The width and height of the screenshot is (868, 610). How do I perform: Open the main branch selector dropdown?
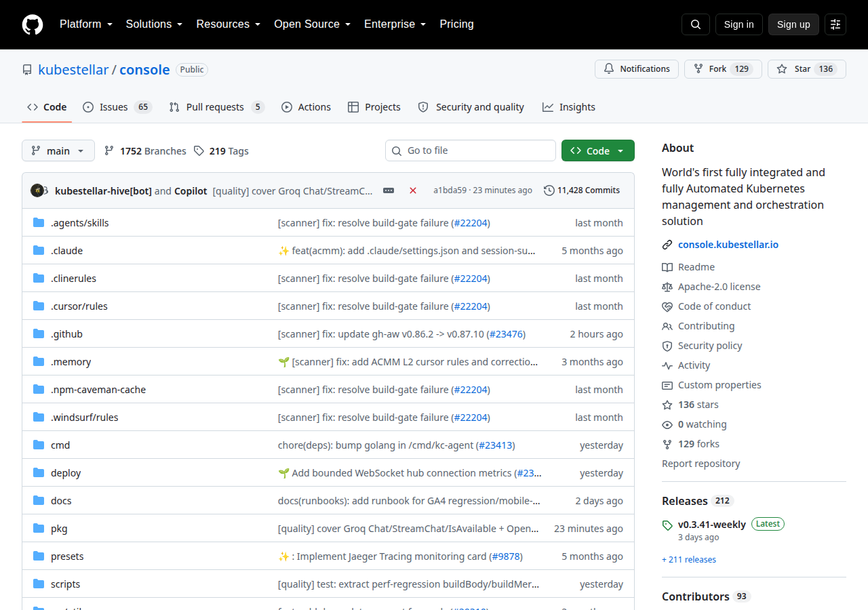58,150
